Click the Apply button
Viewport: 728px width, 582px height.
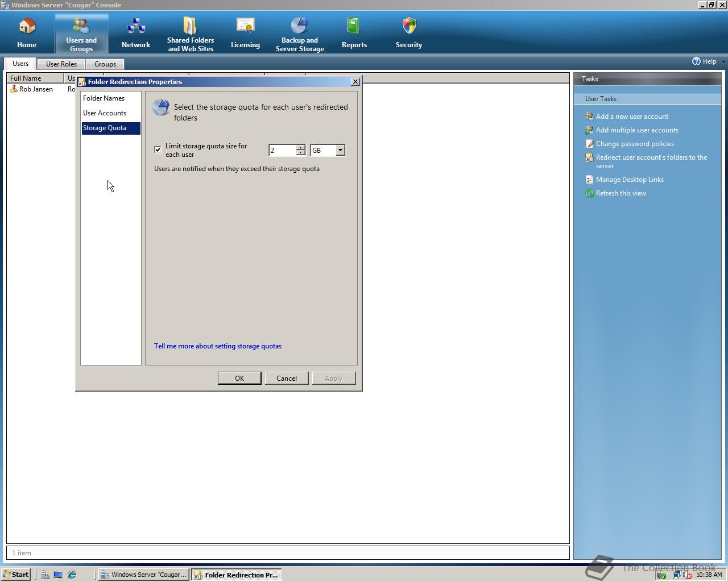click(x=334, y=378)
